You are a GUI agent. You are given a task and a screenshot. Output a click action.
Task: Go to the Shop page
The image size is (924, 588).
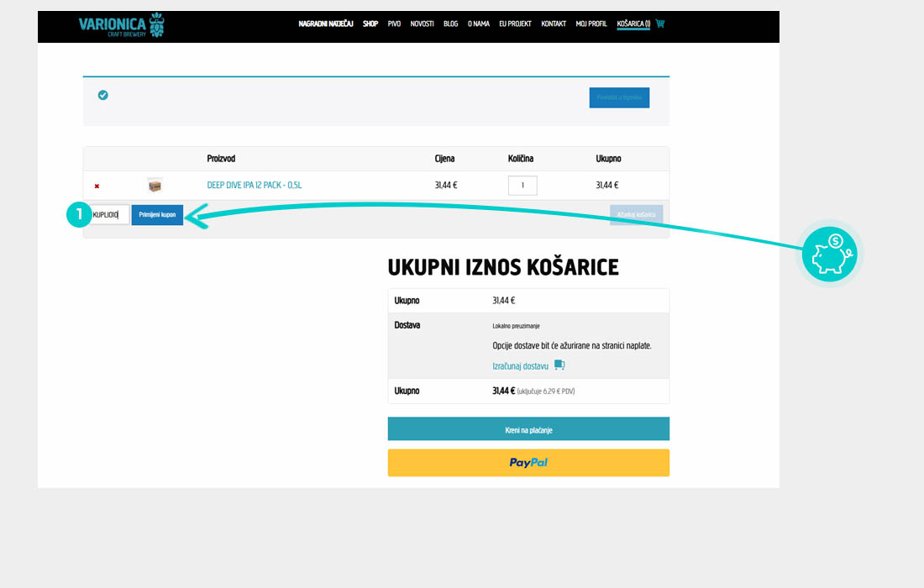(x=370, y=24)
